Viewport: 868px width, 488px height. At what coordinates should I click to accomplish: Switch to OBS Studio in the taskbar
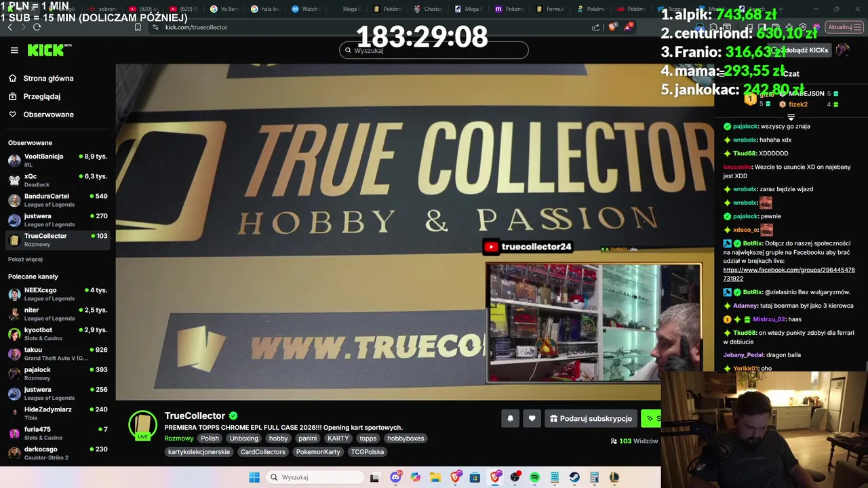tap(515, 477)
